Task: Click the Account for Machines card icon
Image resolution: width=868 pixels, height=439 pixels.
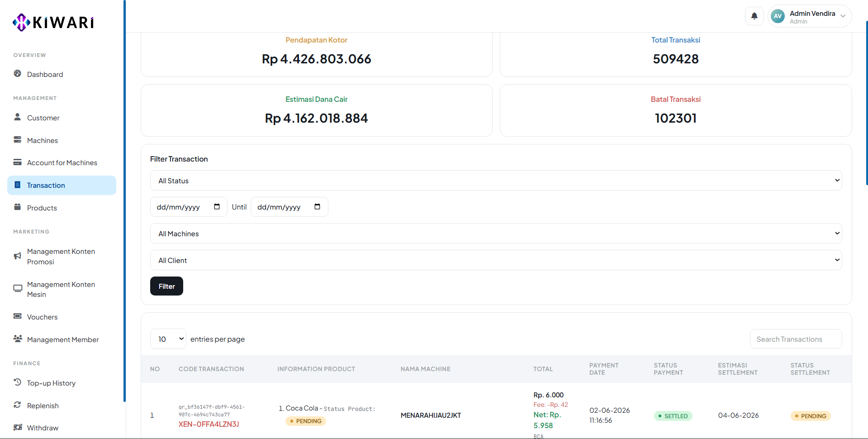Action: pos(18,162)
